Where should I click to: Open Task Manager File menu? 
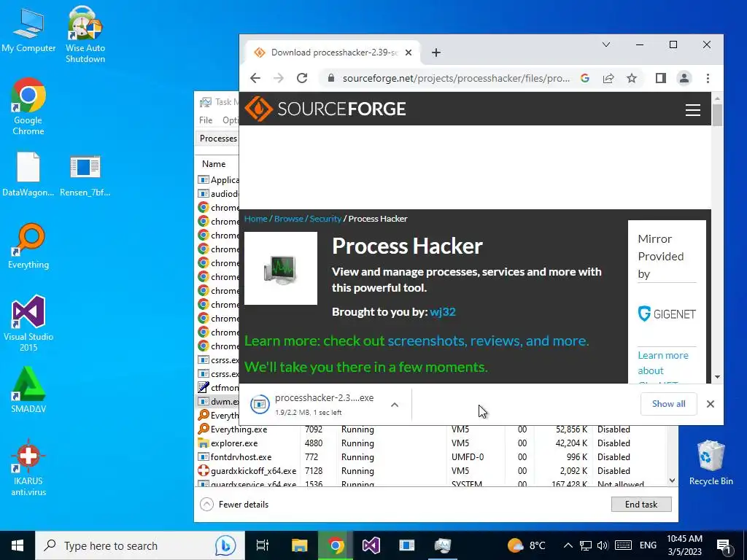coord(206,120)
